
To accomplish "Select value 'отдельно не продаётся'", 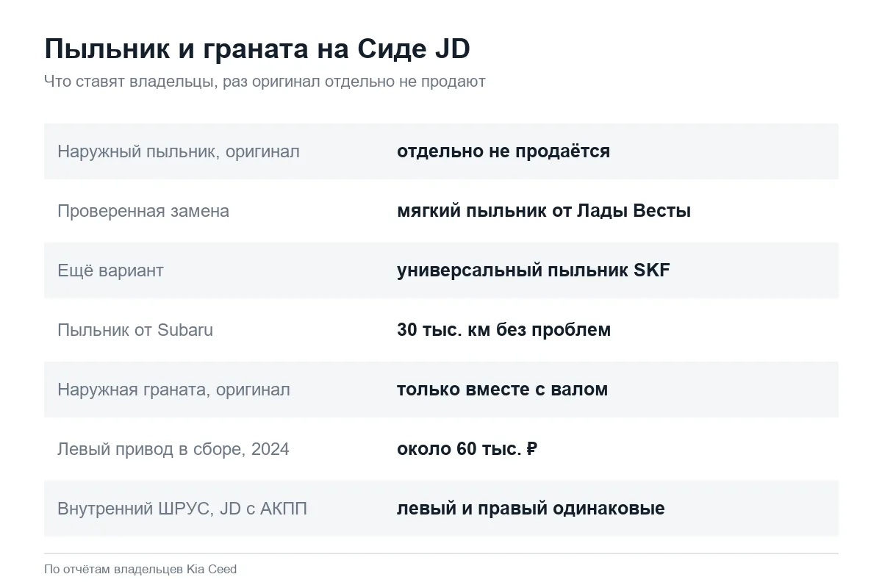I will [x=503, y=151].
